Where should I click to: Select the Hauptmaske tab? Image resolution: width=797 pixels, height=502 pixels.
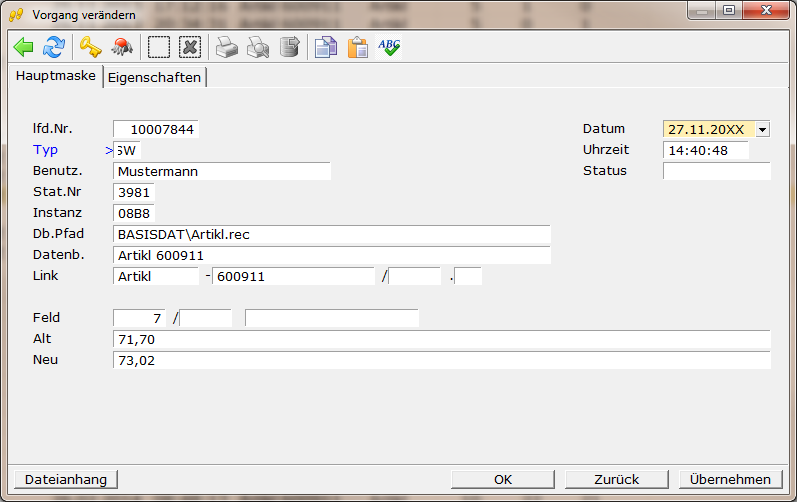56,76
